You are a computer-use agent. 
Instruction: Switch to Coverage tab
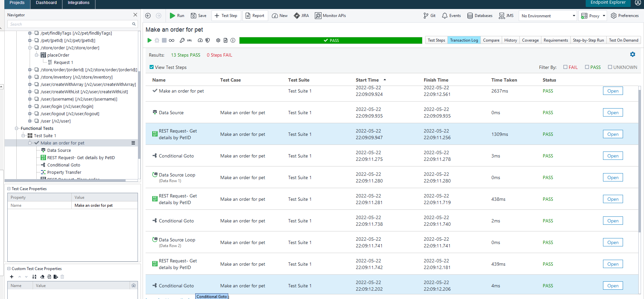tap(530, 40)
